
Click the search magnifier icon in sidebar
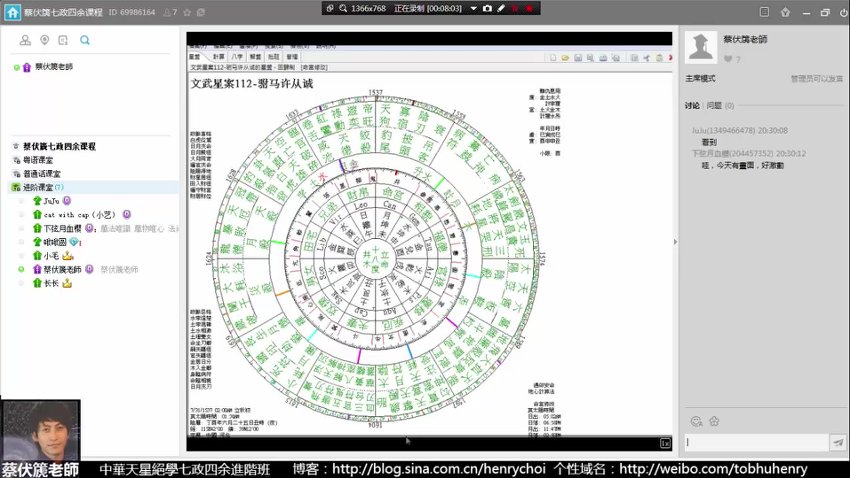point(85,40)
